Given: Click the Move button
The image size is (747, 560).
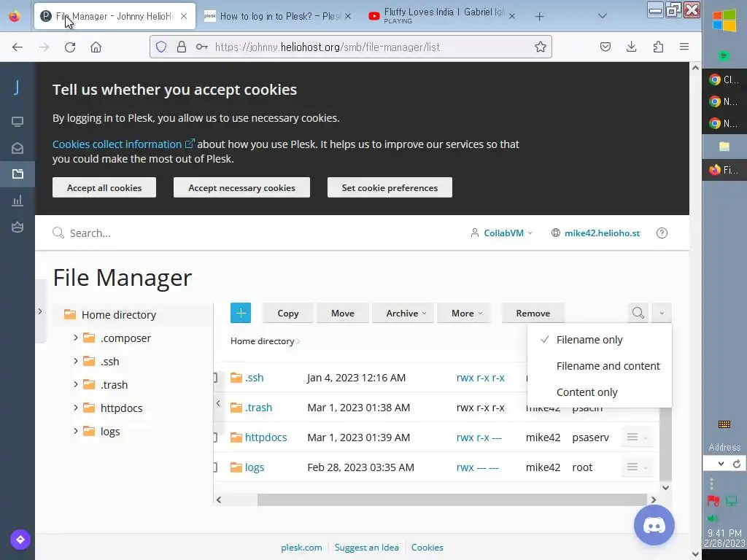Looking at the screenshot, I should pos(343,313).
